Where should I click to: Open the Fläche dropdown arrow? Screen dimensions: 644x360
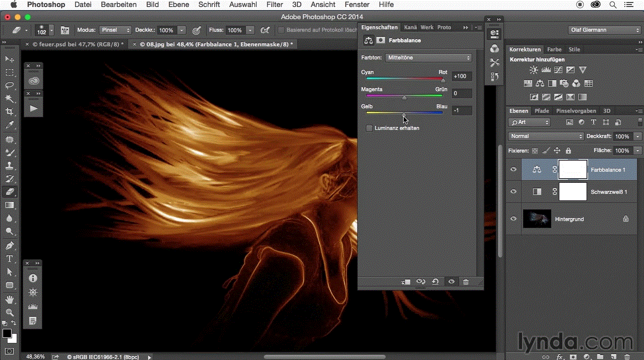tap(638, 151)
